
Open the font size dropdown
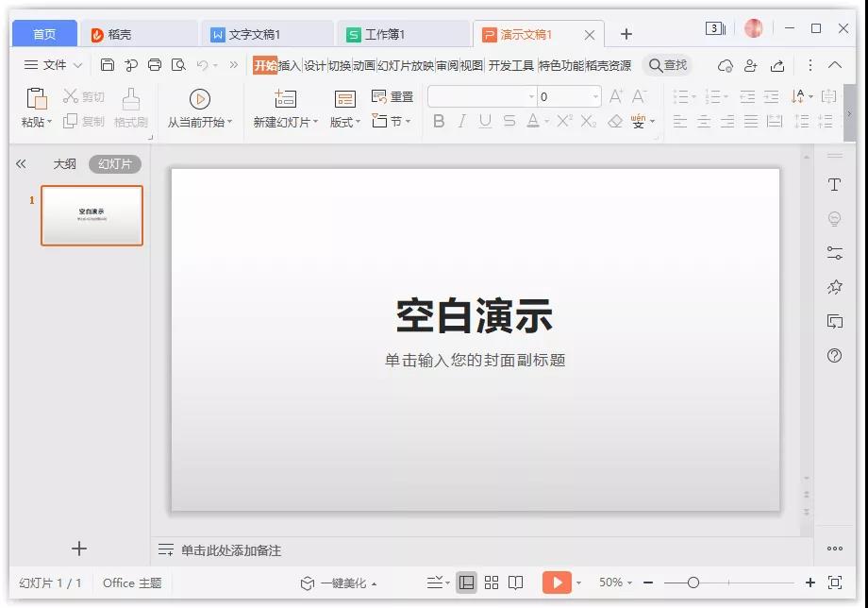pos(594,95)
